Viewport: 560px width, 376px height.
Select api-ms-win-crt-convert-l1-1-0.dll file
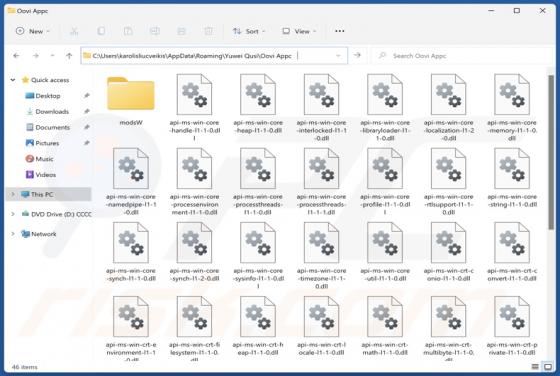[x=512, y=252]
